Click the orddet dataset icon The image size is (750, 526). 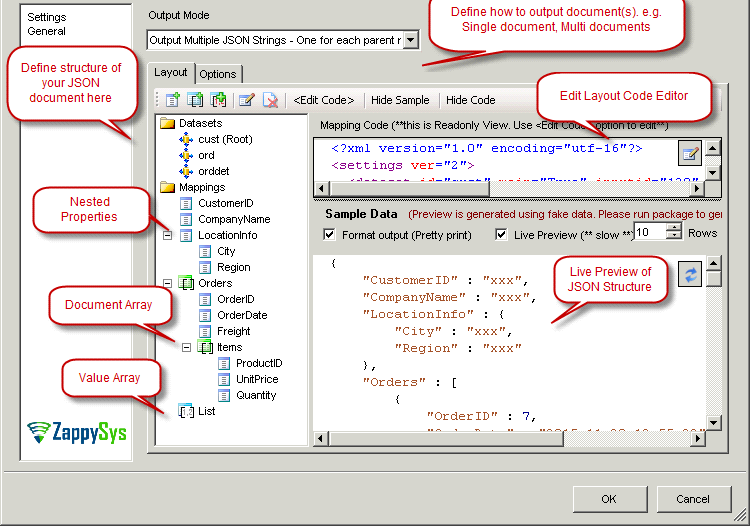coord(186,171)
